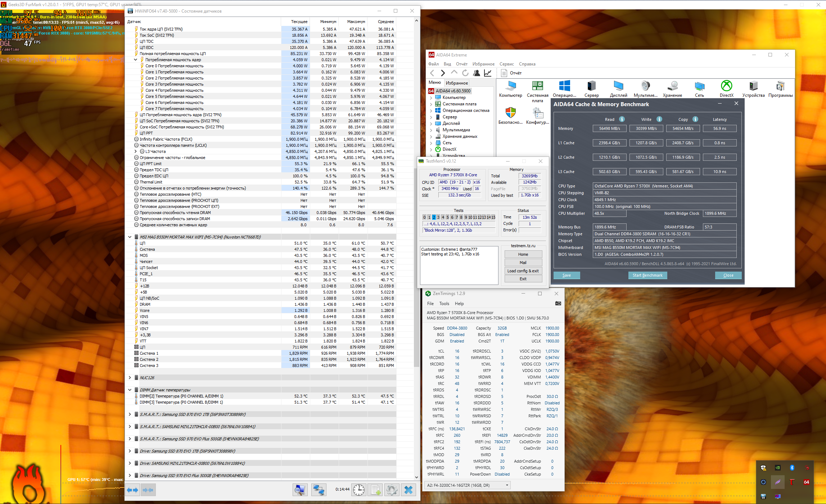
Task: Click the sheet with green plus logging icon
Action: (x=376, y=490)
